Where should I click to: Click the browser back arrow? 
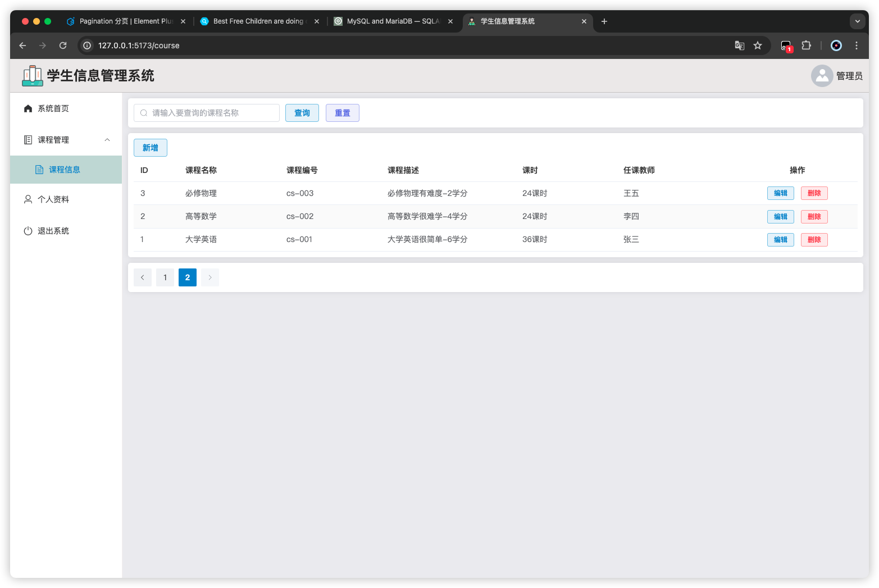(x=22, y=45)
